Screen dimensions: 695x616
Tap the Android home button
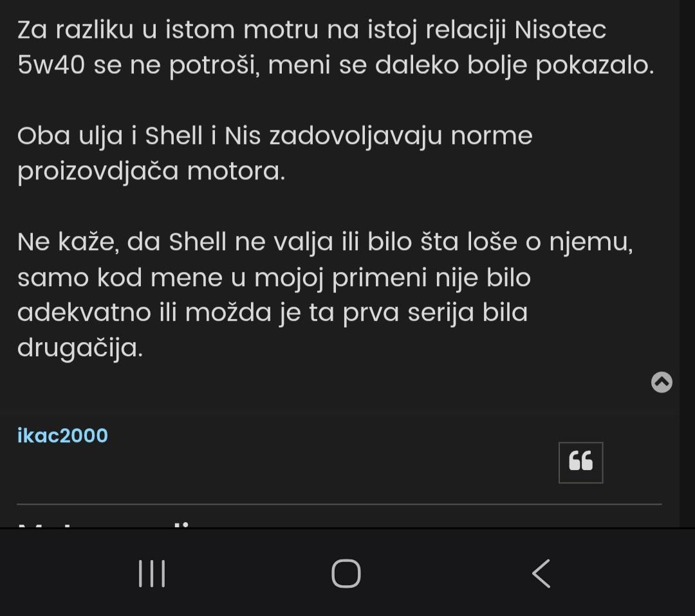point(346,573)
